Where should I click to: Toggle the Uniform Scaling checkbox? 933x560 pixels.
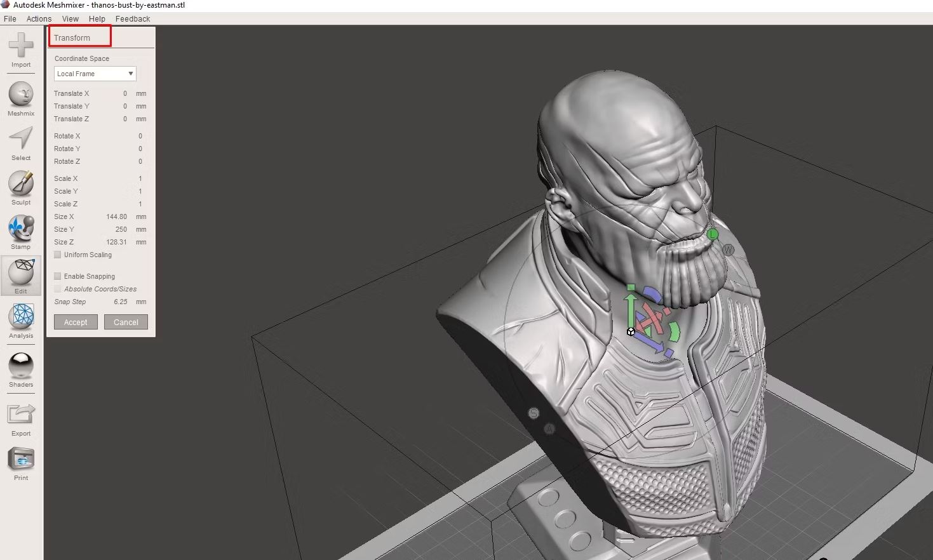pos(58,255)
